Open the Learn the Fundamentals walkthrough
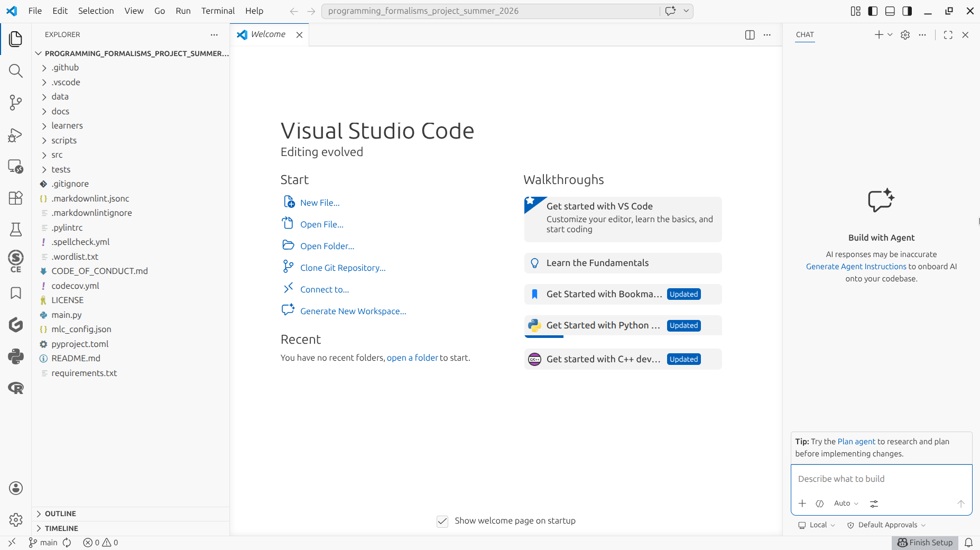This screenshot has width=980, height=550. coord(623,263)
